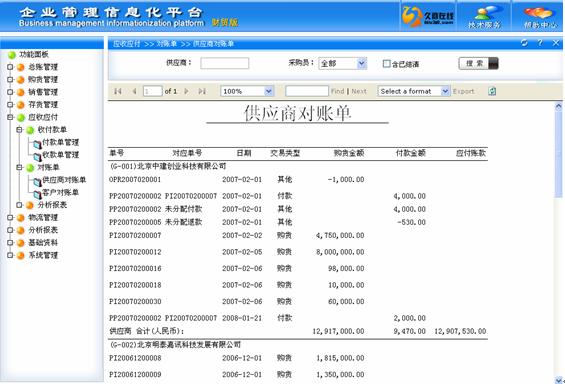Click order number OPR2007020001

[135, 179]
